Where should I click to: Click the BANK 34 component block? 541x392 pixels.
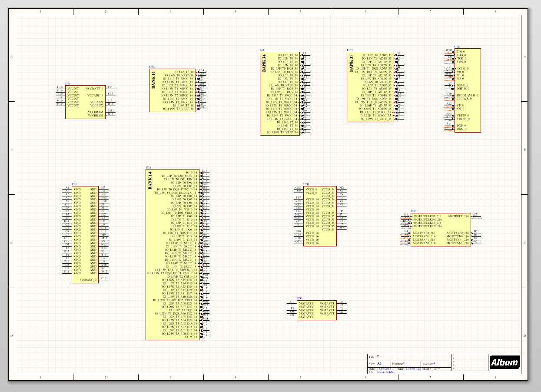[279, 93]
